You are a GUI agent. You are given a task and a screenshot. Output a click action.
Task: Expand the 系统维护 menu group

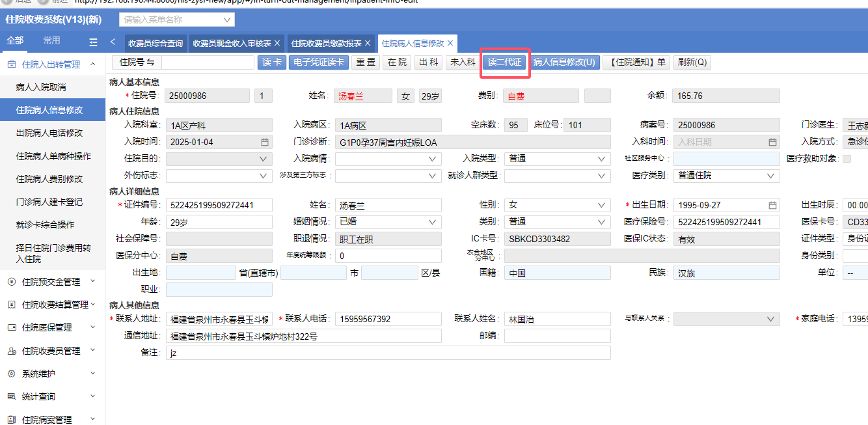[92, 374]
